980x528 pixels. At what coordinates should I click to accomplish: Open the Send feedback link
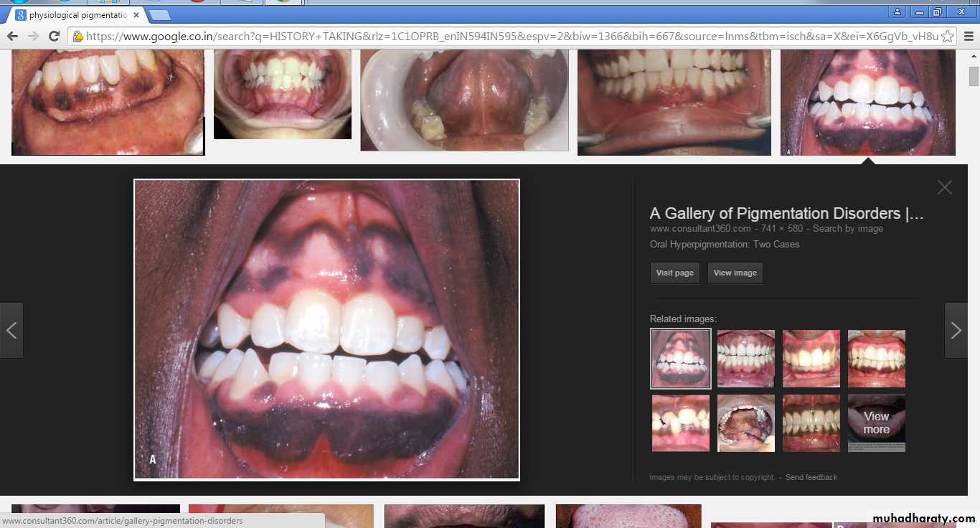pos(811,477)
